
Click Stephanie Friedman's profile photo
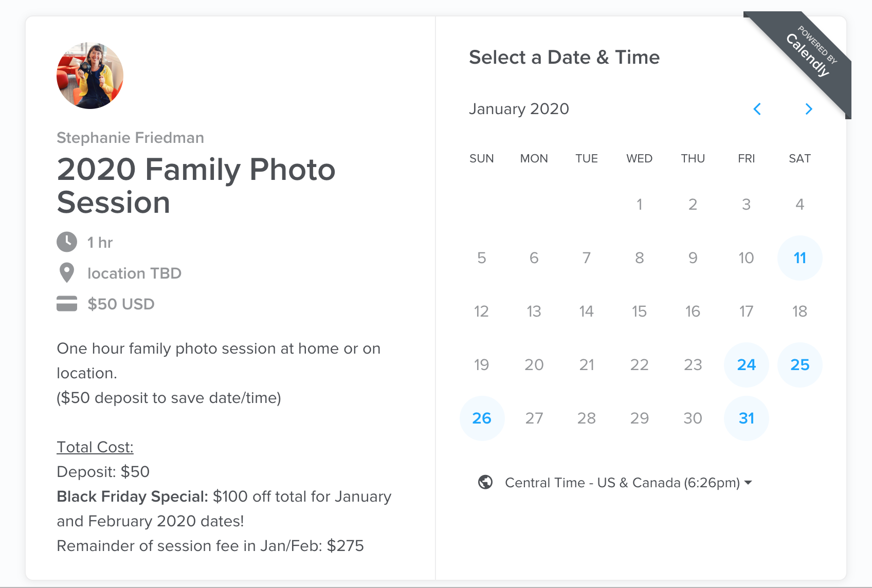[x=90, y=76]
